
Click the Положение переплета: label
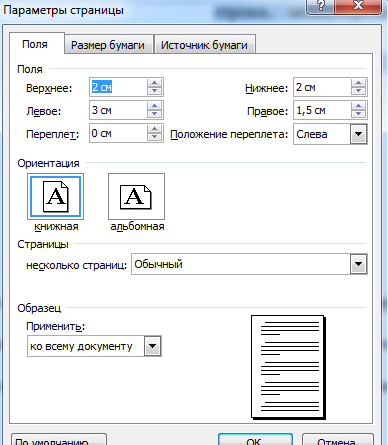coord(229,134)
